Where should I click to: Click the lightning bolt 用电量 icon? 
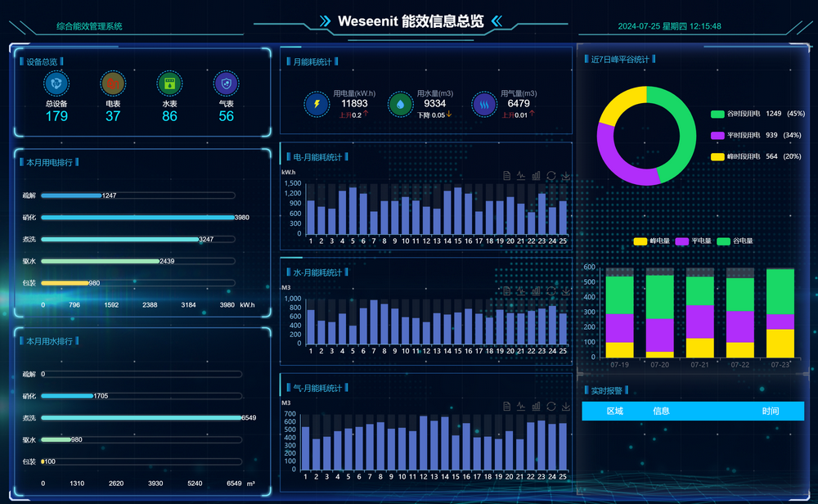pyautogui.click(x=317, y=104)
